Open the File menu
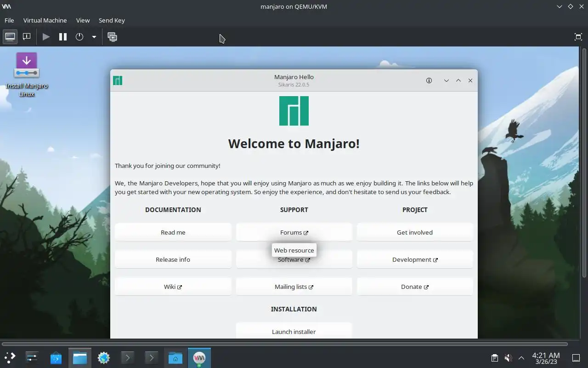 tap(9, 20)
